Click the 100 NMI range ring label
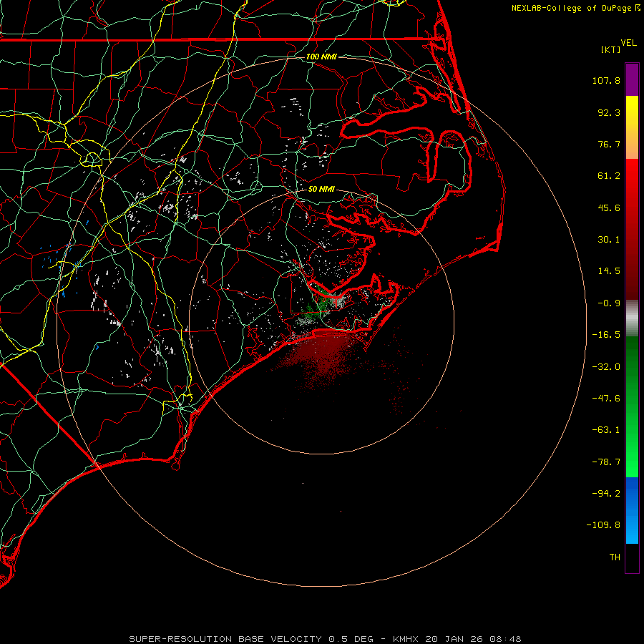This screenshot has width=644, height=644. (321, 57)
